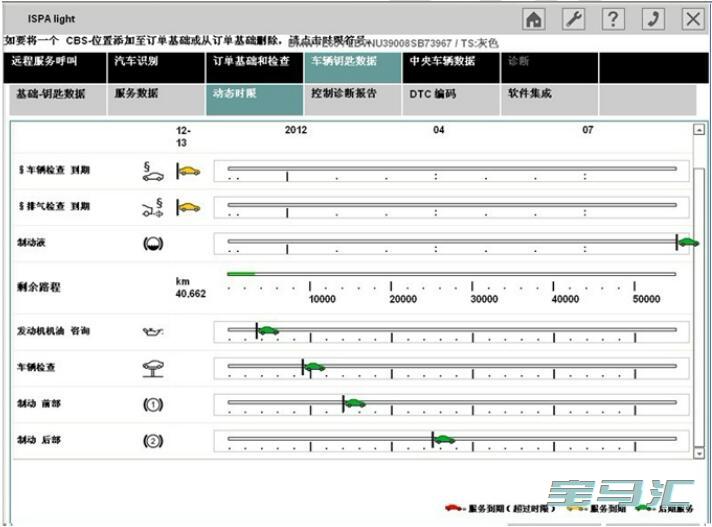Click green car marker in 制动液 row

pyautogui.click(x=688, y=242)
